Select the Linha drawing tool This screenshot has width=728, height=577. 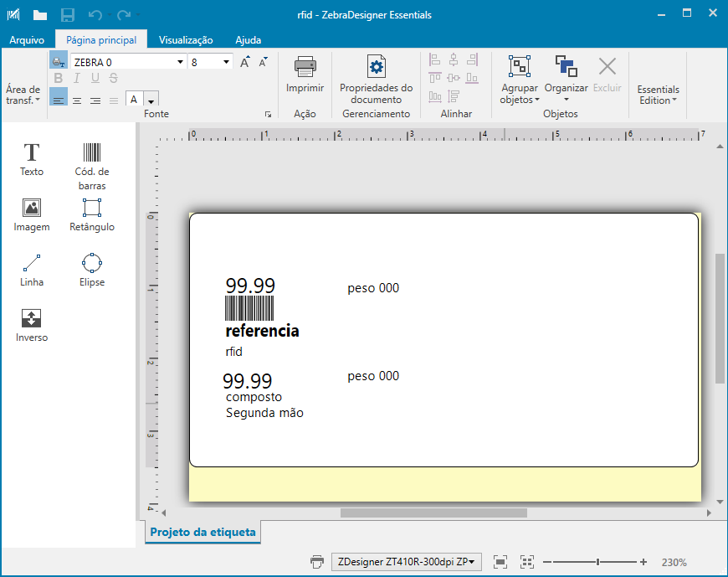[32, 269]
